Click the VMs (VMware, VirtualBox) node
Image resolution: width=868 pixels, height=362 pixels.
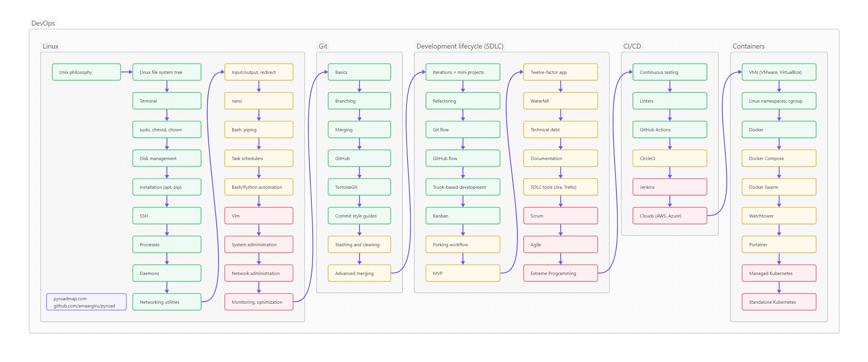pos(779,72)
